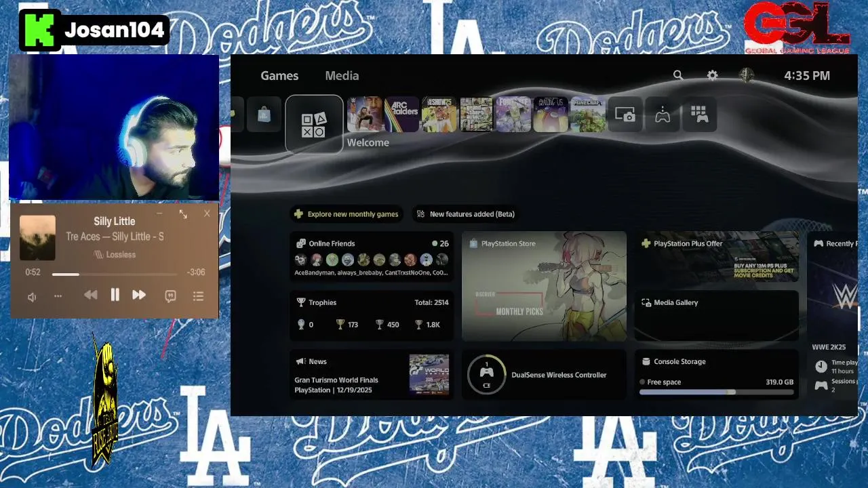Image resolution: width=868 pixels, height=488 pixels.
Task: Click New features added (Beta) button
Action: click(x=466, y=214)
